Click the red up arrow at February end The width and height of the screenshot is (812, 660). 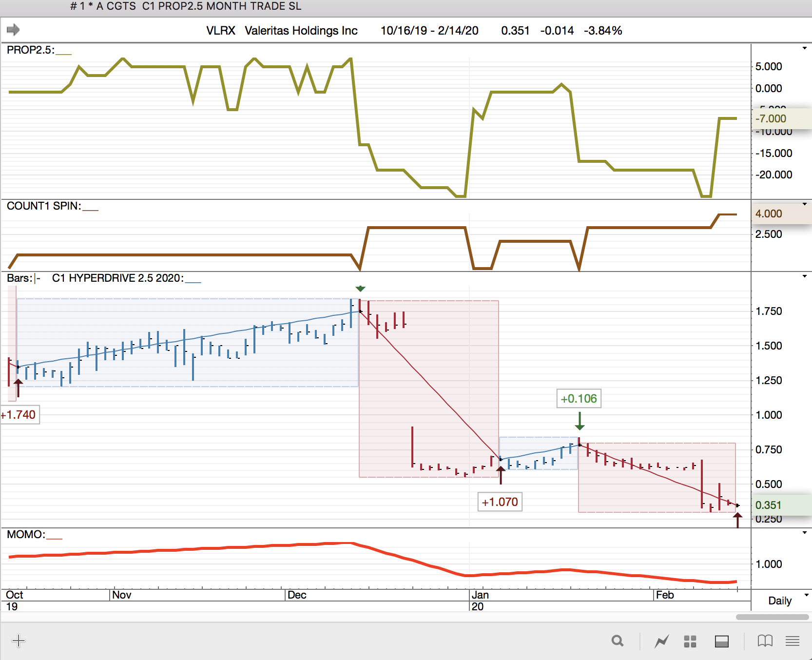[737, 520]
